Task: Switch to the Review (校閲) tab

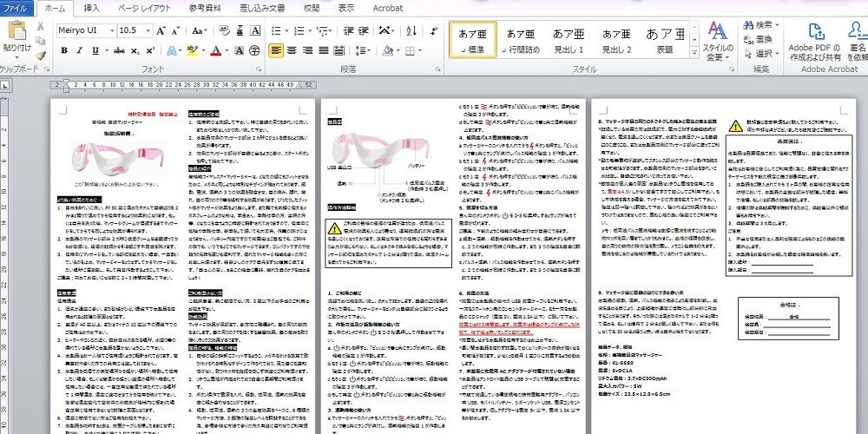Action: click(312, 8)
